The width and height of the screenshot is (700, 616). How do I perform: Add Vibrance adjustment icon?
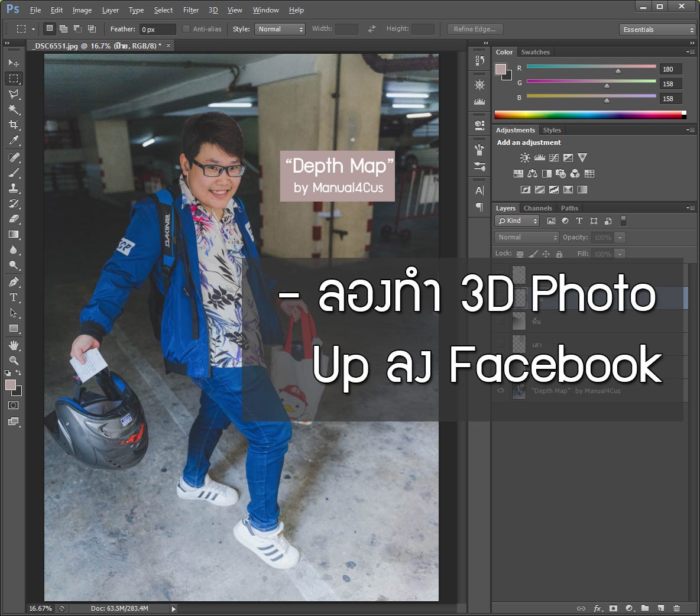(x=582, y=158)
